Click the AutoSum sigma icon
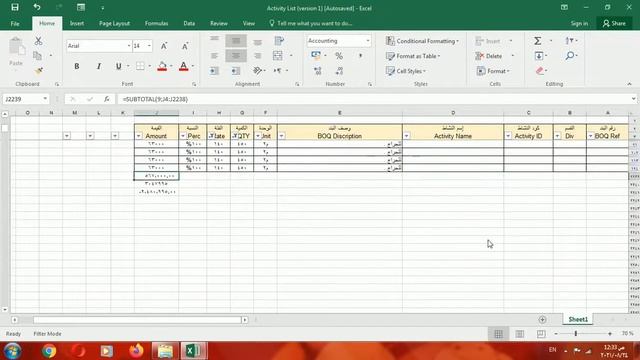 (538, 40)
